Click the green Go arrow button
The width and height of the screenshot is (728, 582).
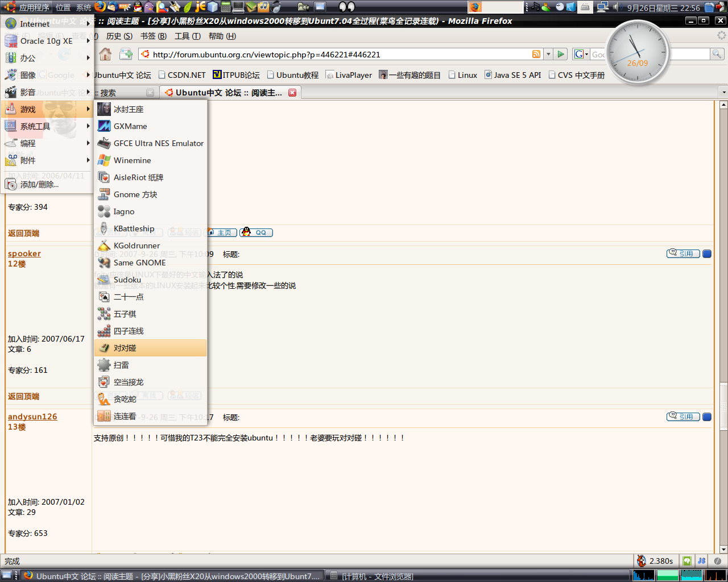[561, 54]
